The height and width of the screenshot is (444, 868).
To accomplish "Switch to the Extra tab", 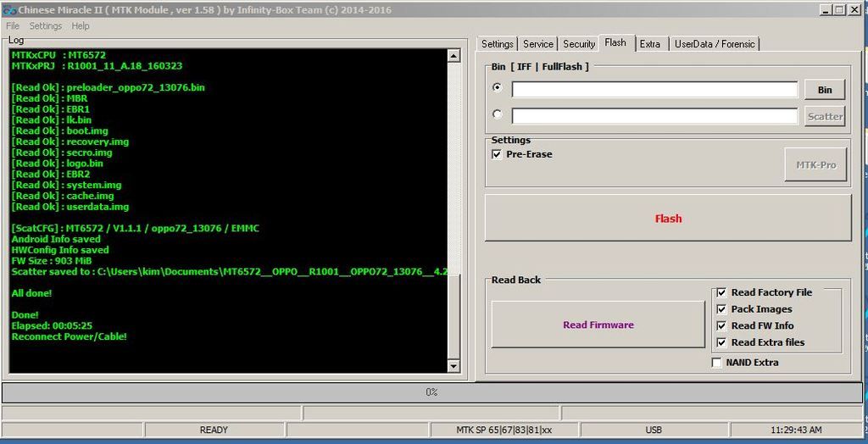I will point(650,44).
